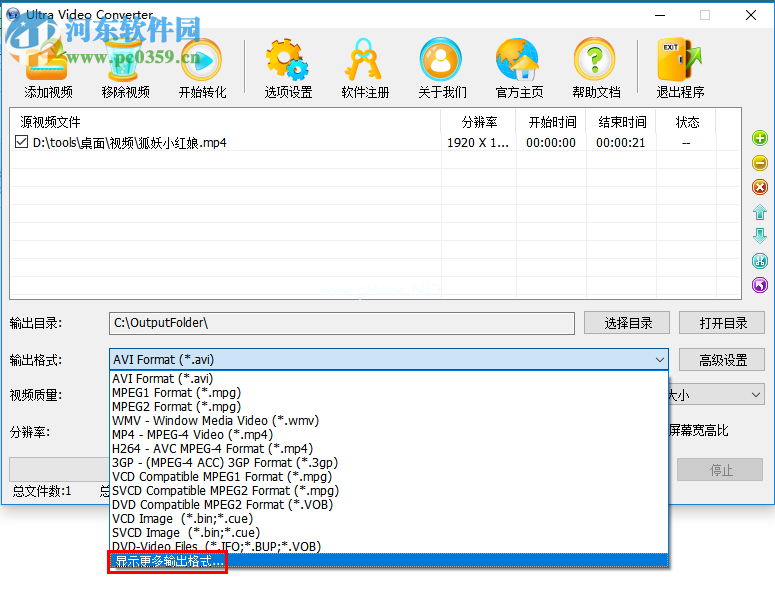Click the 1920 X 1... resolution cell

tap(477, 143)
